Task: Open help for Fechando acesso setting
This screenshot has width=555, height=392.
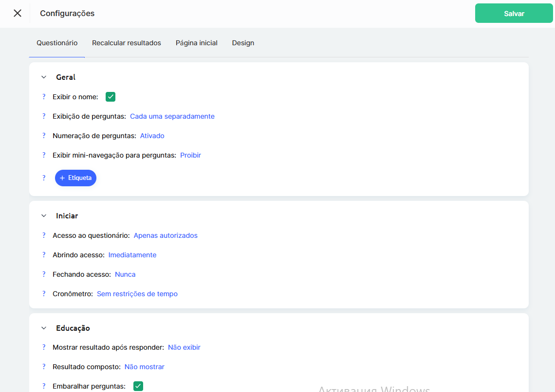Action: pyautogui.click(x=44, y=274)
